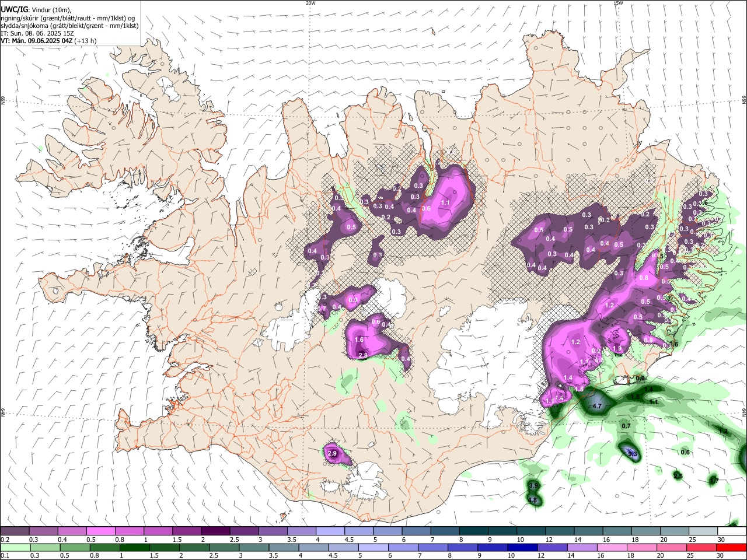
Task: Pick the light pink 16–18 swatch in the lower legend
Action: pyautogui.click(x=611, y=547)
